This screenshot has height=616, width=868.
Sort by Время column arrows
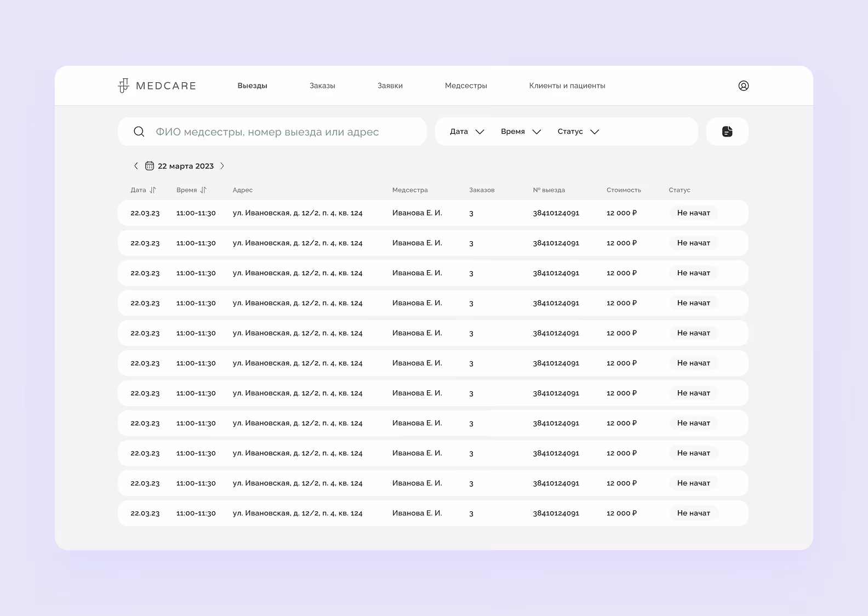[x=203, y=190]
